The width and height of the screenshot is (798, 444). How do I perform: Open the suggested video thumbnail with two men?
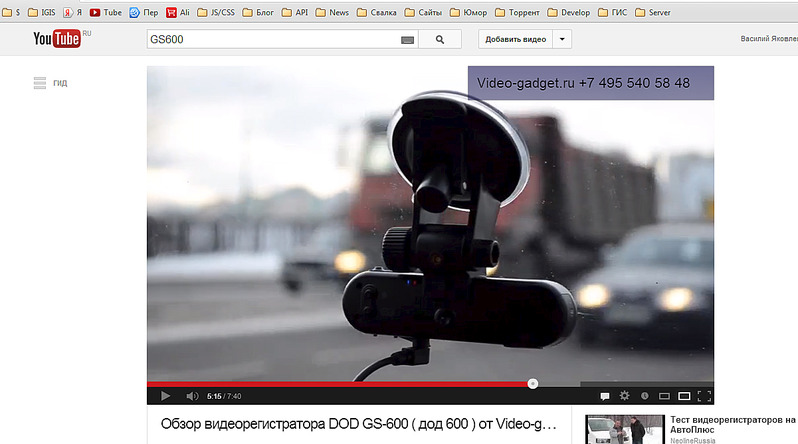(624, 429)
